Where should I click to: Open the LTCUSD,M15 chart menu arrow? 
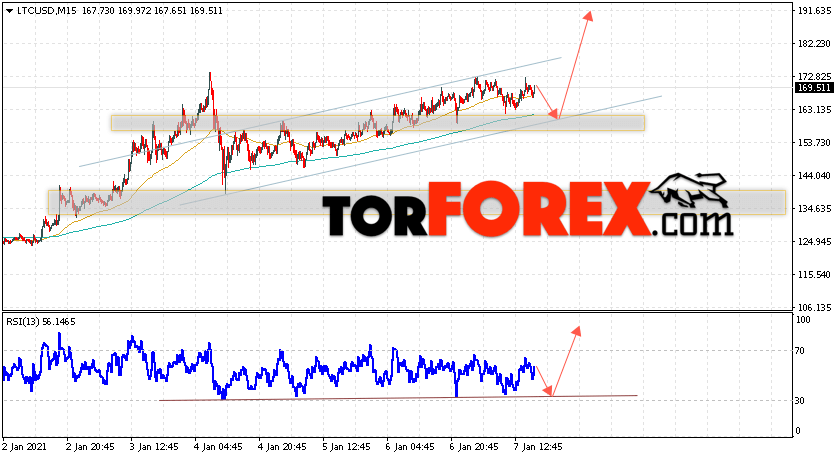click(x=10, y=11)
